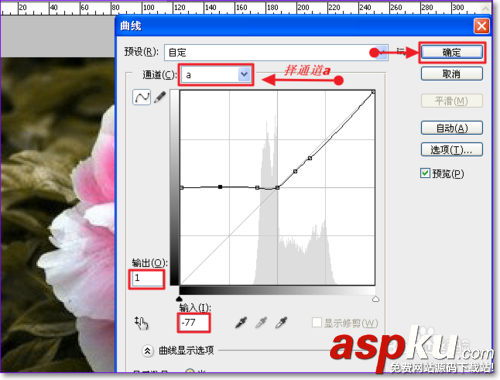Click the black point slider triangle
This screenshot has height=380, width=500.
click(179, 299)
